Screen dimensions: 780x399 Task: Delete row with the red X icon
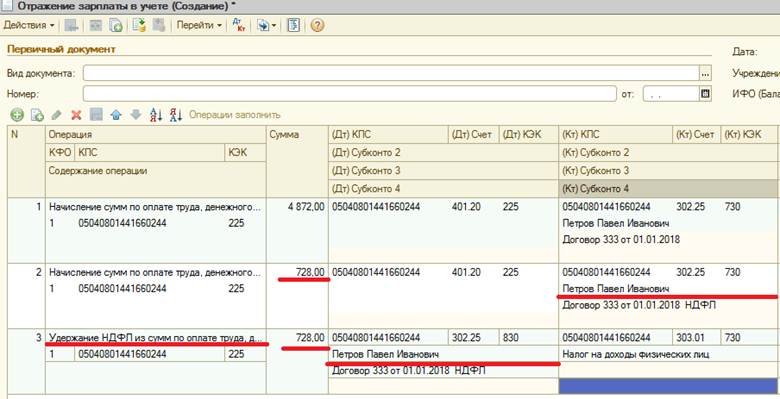(76, 115)
